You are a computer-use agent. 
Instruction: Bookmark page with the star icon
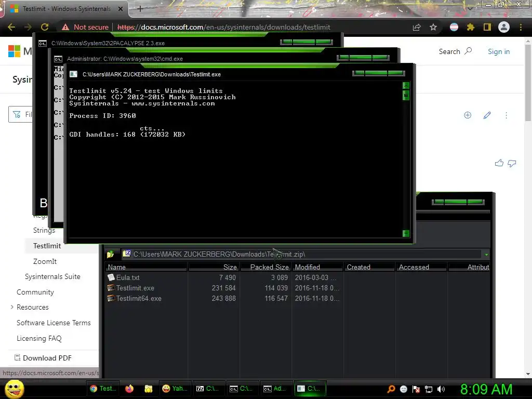(x=433, y=27)
